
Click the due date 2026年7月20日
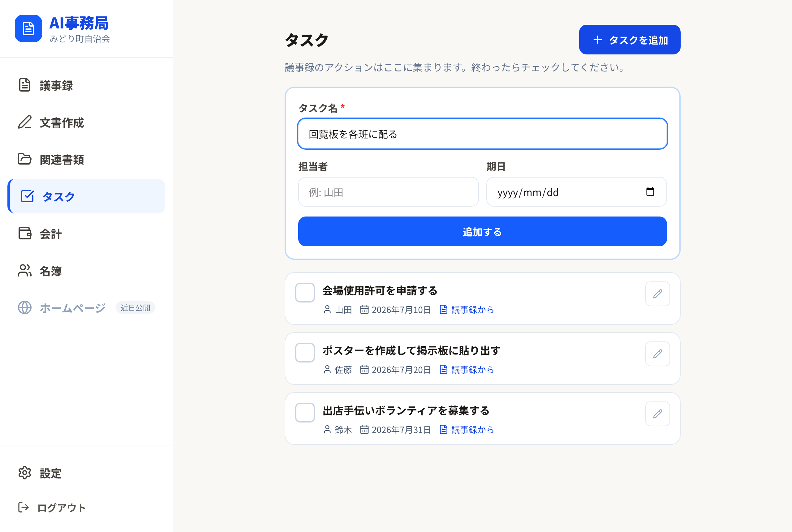coord(402,370)
